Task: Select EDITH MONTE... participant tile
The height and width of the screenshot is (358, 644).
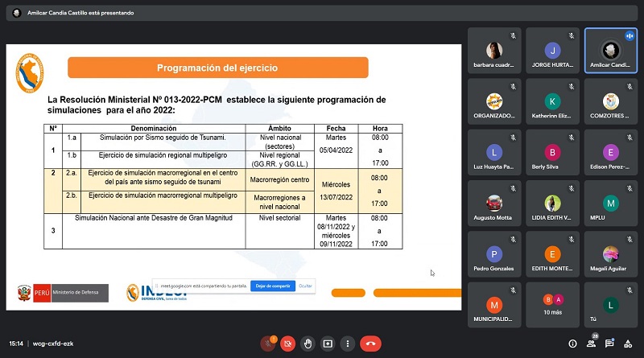Action: tap(553, 253)
